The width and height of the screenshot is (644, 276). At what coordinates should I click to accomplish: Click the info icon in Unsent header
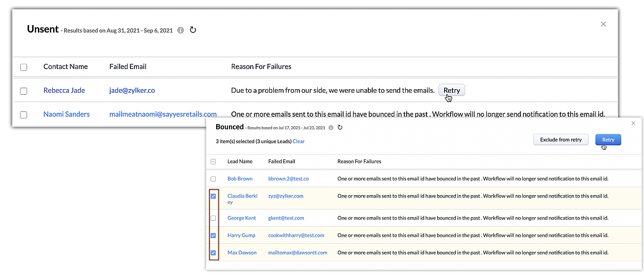point(181,31)
